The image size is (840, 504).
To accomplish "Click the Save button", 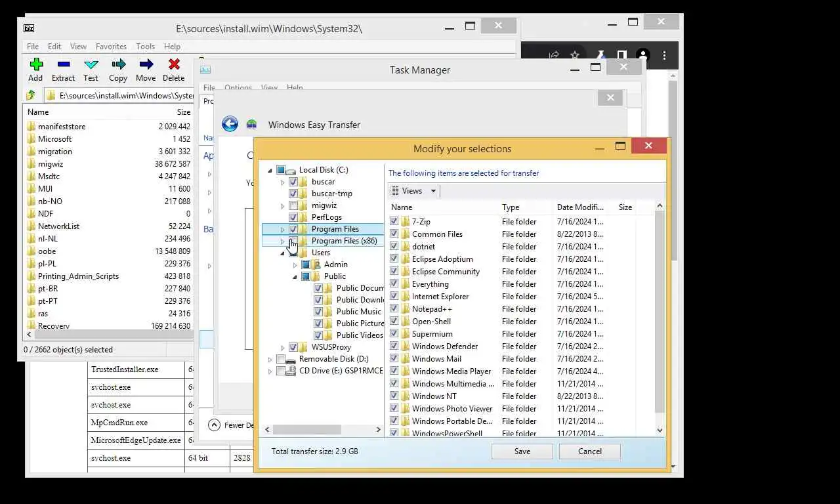I will coord(522,451).
